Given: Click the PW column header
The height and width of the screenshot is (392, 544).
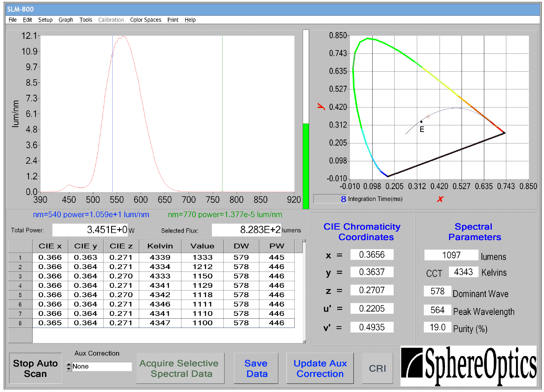Looking at the screenshot, I should [x=277, y=246].
